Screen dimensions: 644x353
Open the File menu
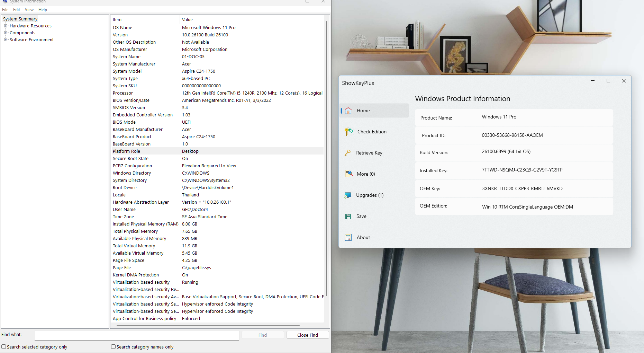5,10
